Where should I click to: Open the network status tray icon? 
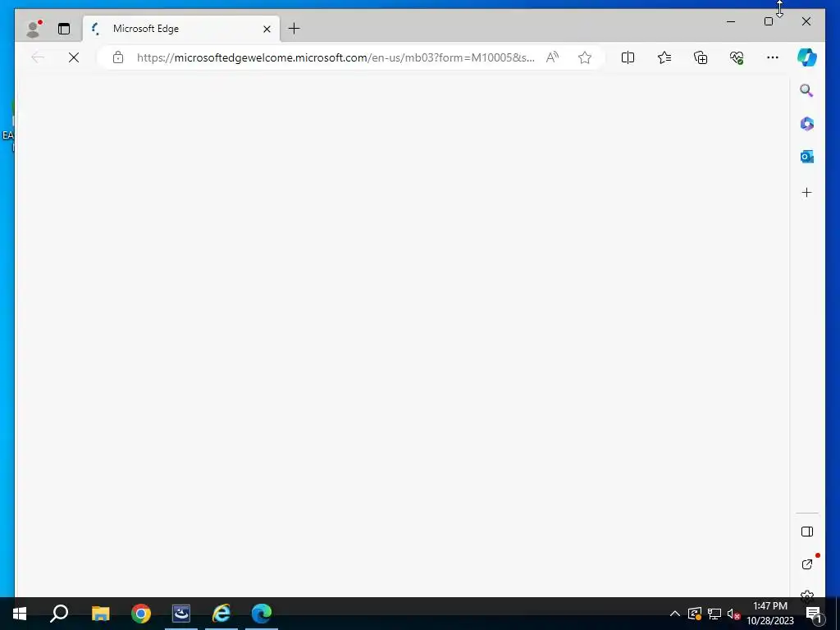pos(714,614)
